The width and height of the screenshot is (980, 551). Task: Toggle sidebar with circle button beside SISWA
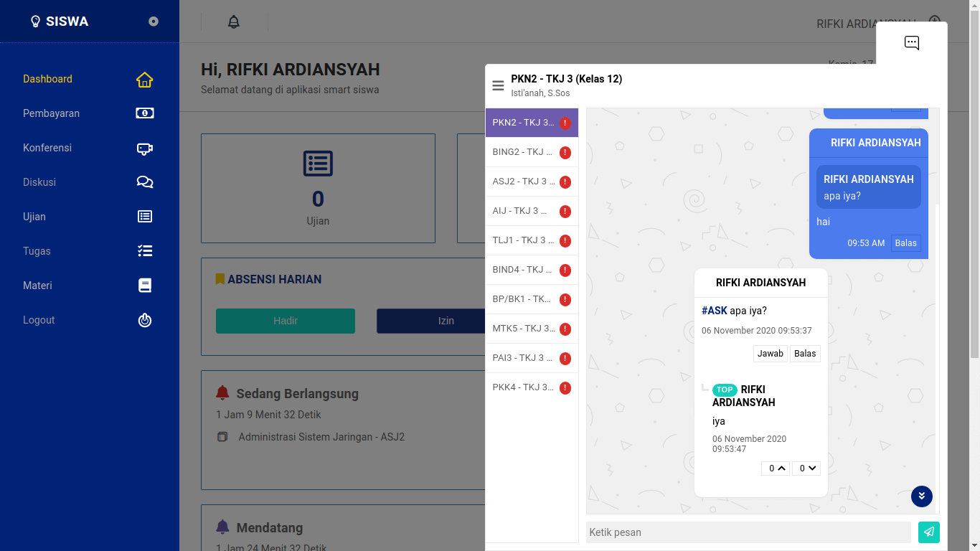(x=154, y=22)
